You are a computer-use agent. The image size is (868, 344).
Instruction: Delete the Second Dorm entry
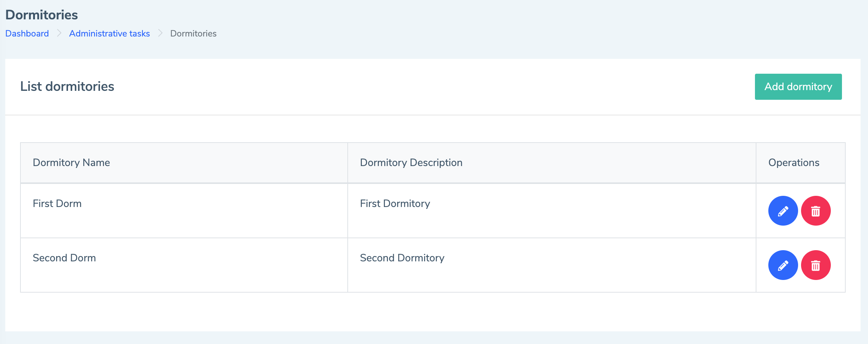[x=816, y=265]
